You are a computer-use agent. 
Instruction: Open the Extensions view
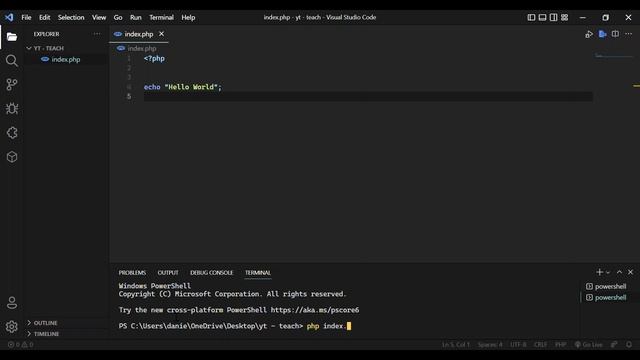[x=12, y=133]
